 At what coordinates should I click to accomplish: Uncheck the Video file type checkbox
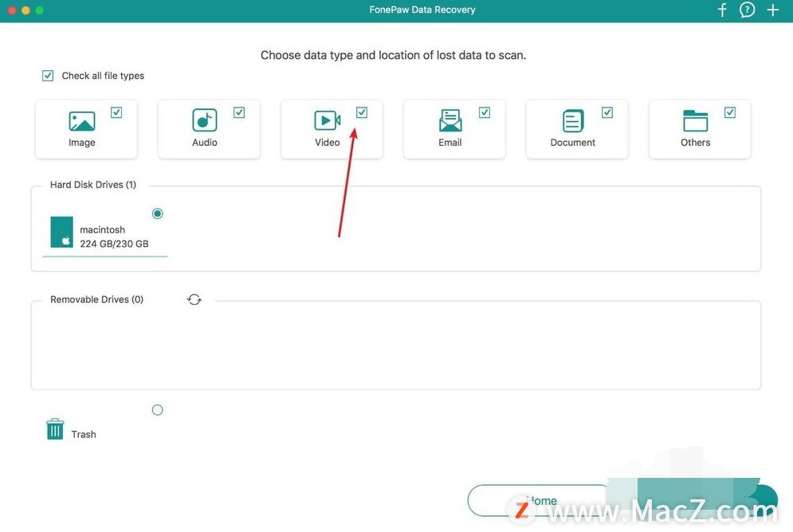tap(362, 112)
